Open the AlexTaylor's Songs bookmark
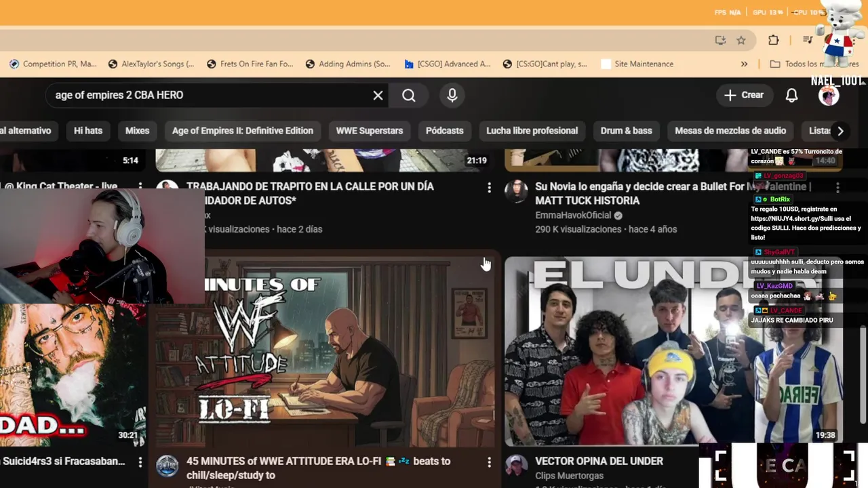868x488 pixels. coord(151,64)
